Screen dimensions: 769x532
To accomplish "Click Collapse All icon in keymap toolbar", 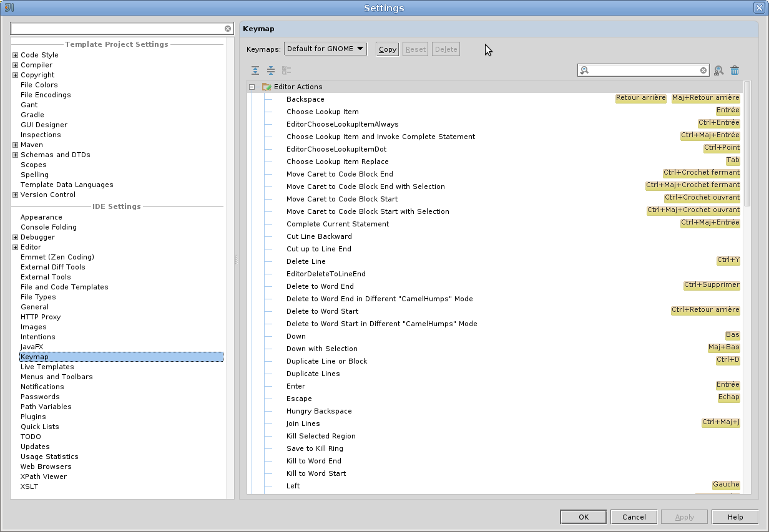I will click(271, 70).
